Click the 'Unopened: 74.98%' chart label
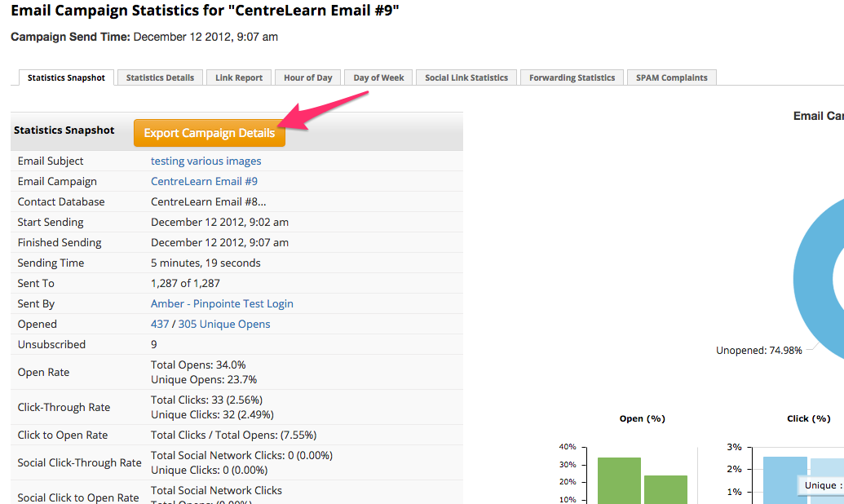Image resolution: width=844 pixels, height=504 pixels. click(x=759, y=351)
